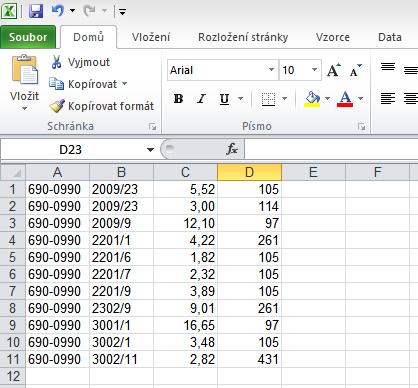Click cell A6 in row 6
Viewport: 418px width, 388px height.
pos(57,274)
